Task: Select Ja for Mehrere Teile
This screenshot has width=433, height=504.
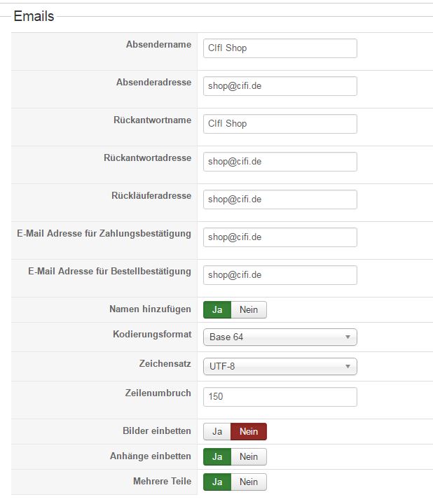Action: click(x=217, y=482)
